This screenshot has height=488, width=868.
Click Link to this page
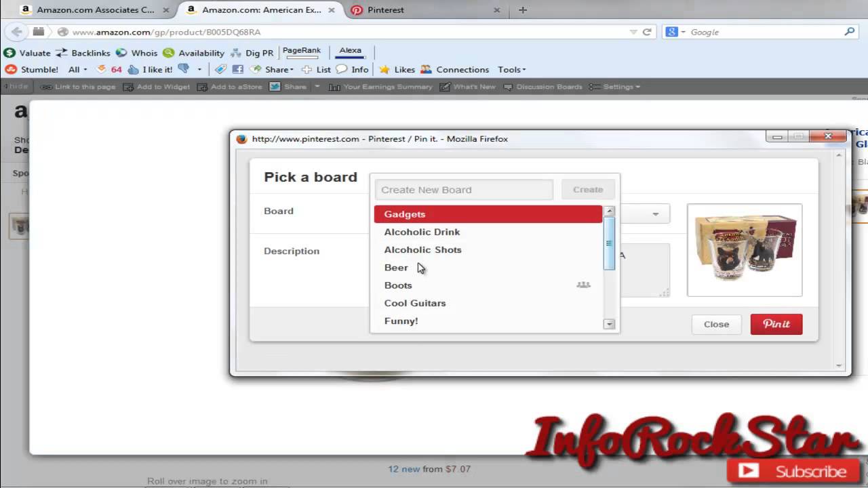click(x=78, y=87)
